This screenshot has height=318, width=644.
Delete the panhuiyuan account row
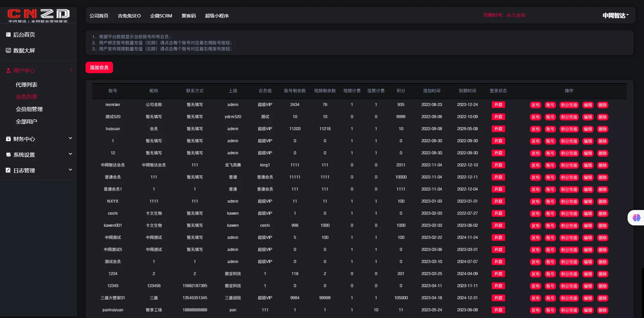click(x=602, y=310)
